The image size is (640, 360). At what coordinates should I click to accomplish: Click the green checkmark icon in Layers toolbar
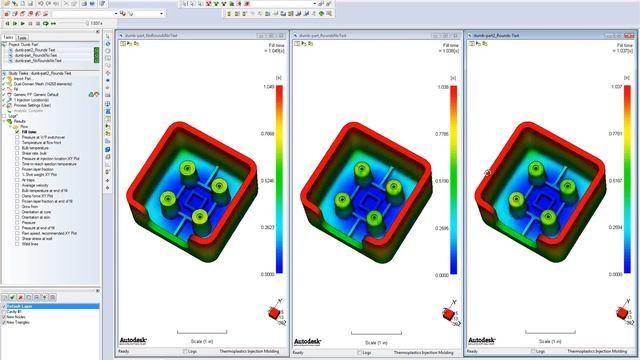[x=12, y=297]
